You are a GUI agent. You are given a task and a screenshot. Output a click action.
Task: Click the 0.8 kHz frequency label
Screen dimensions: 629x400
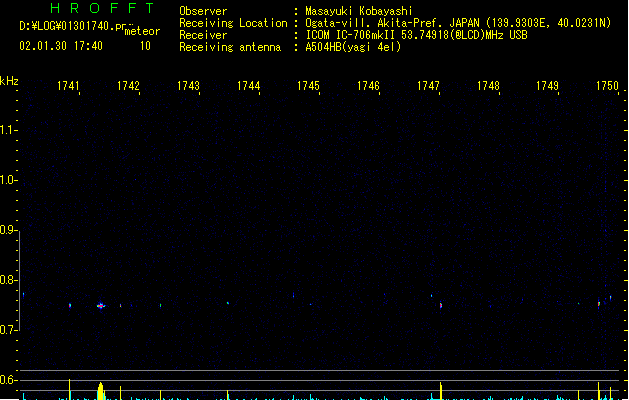[x=7, y=280]
